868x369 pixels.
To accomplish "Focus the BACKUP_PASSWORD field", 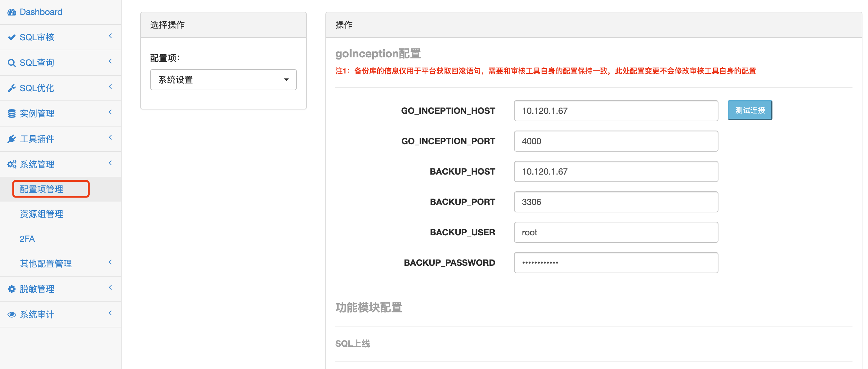I will tap(615, 263).
